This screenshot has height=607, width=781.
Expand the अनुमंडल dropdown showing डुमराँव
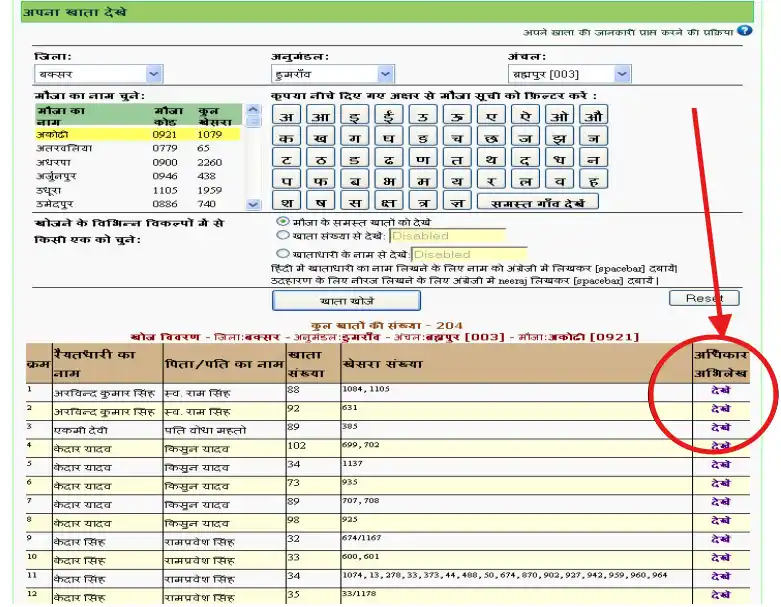332,74
